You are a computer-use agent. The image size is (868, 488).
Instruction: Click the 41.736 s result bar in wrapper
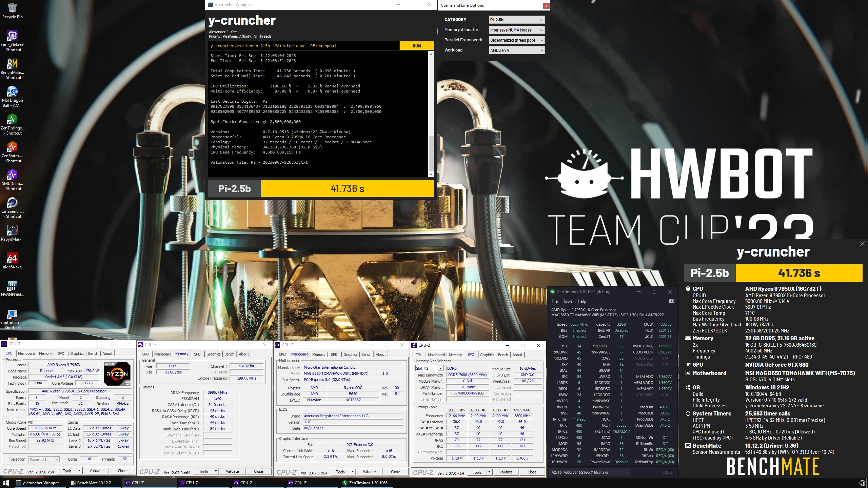(x=347, y=188)
